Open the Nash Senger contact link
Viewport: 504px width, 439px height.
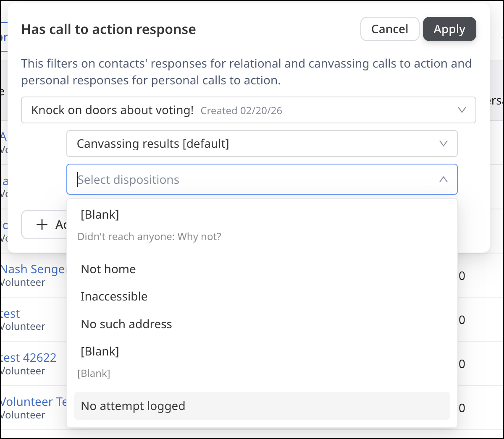click(x=34, y=269)
